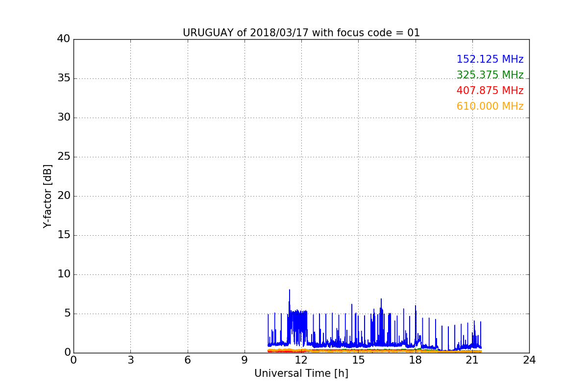Click the x-axis tick label 3
The width and height of the screenshot is (588, 392).
[130, 360]
